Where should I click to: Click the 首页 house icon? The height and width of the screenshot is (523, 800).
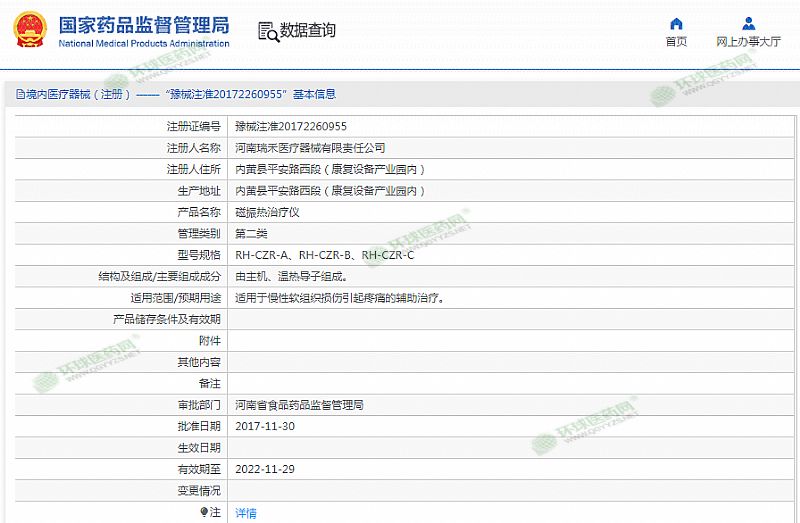pos(676,24)
